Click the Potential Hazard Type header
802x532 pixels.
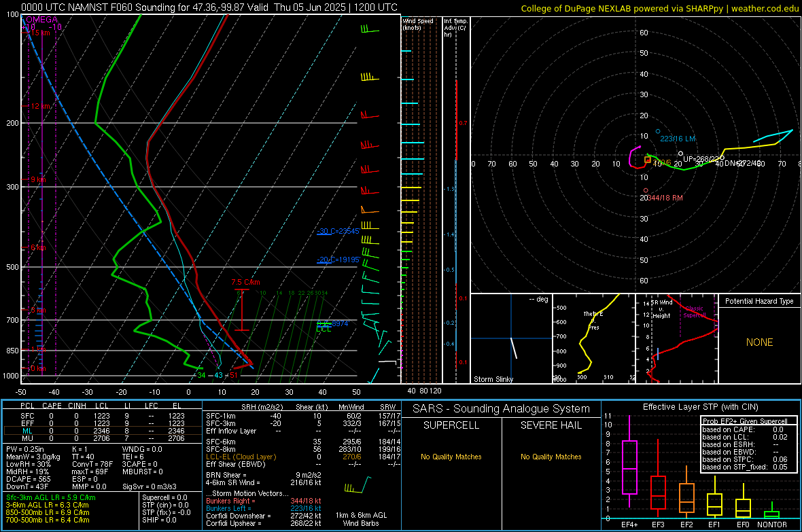(x=759, y=301)
